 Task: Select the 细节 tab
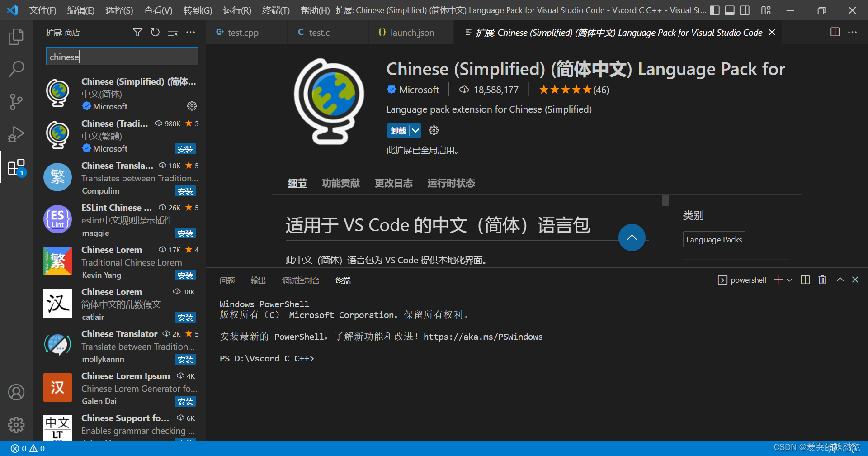(297, 183)
